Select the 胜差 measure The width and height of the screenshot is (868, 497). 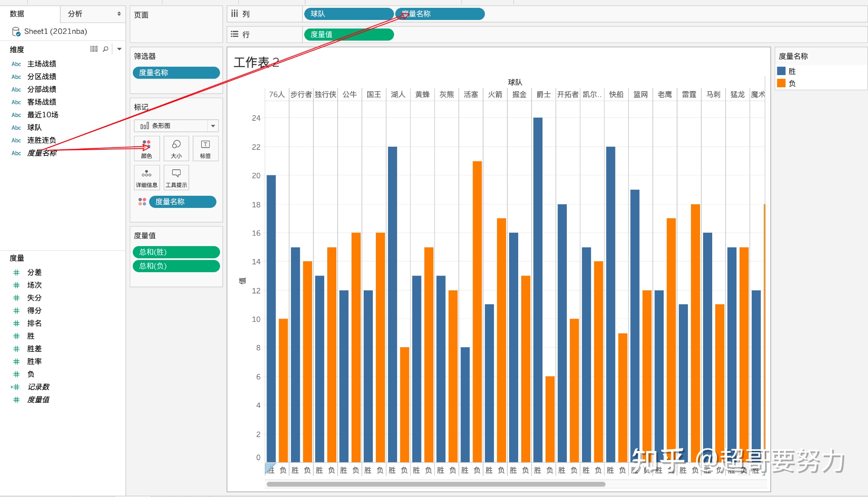(34, 349)
